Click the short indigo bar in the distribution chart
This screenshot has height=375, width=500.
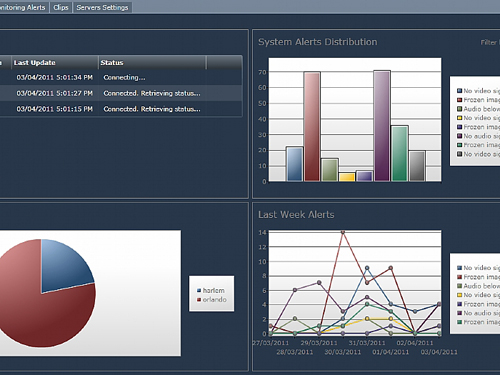pyautogui.click(x=364, y=176)
